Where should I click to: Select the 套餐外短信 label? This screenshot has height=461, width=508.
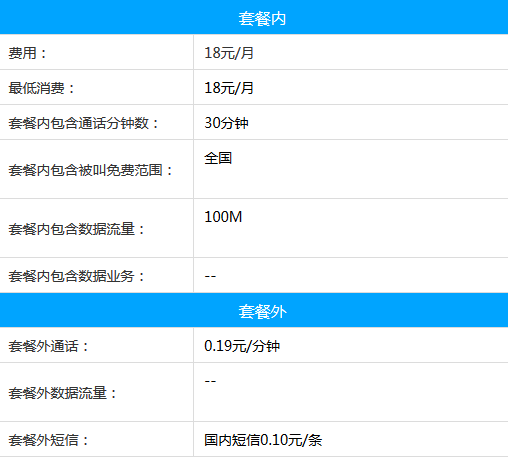click(x=49, y=440)
